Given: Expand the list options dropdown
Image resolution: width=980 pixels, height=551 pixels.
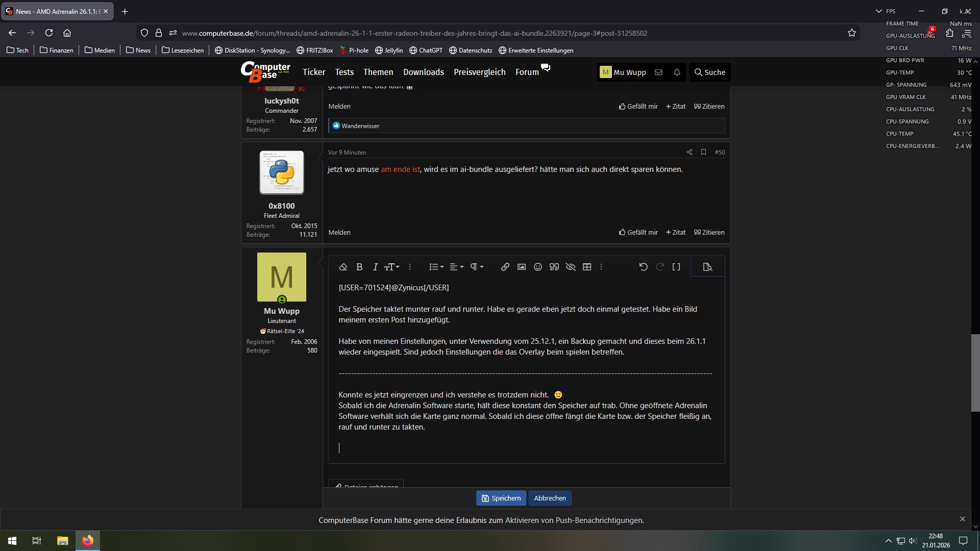Looking at the screenshot, I should click(436, 267).
